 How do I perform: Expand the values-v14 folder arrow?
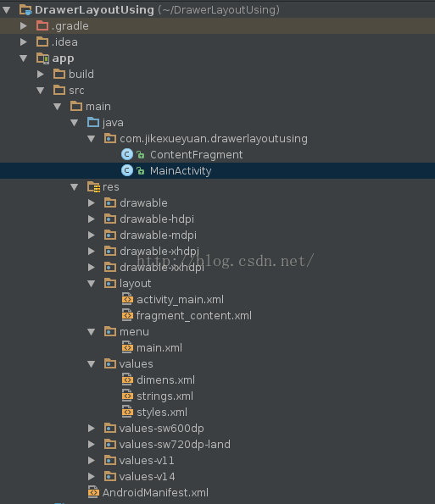click(x=92, y=476)
